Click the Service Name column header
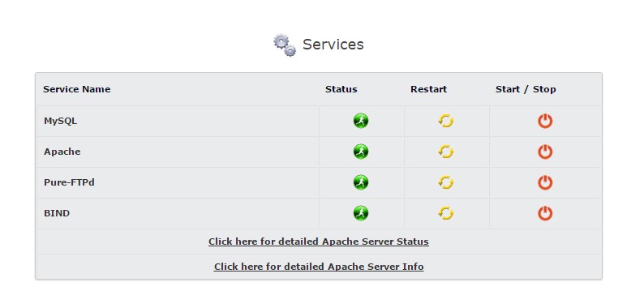The width and height of the screenshot is (644, 295). (77, 89)
